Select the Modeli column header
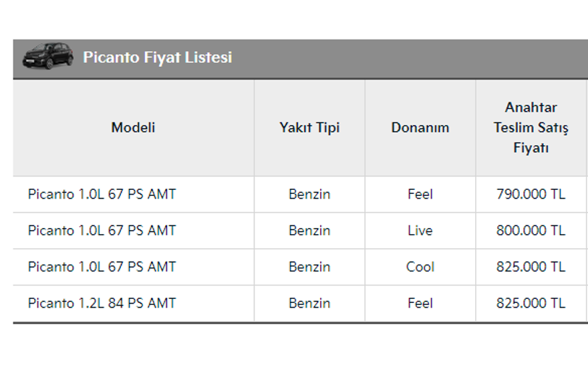The height and width of the screenshot is (390, 588). tap(133, 128)
